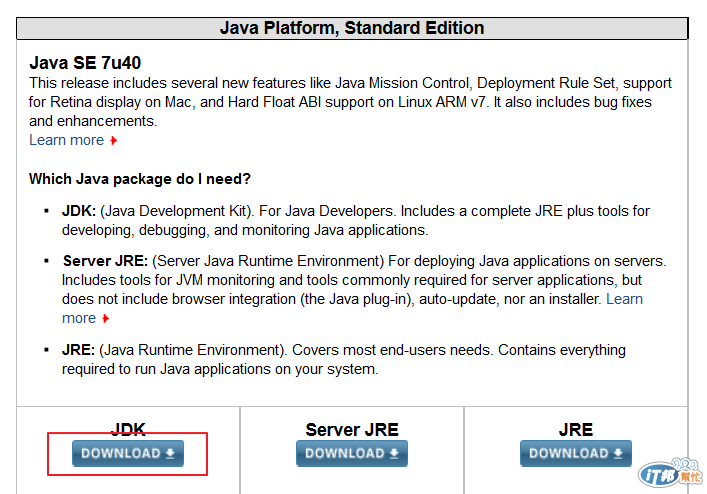The width and height of the screenshot is (707, 494).
Task: Click the bold 'Server JRE:' term in the list
Action: point(106,261)
